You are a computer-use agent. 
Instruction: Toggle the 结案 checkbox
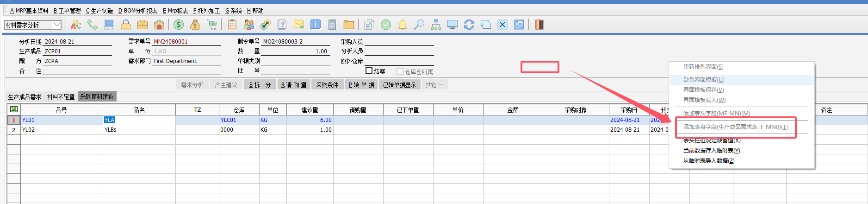pos(369,71)
